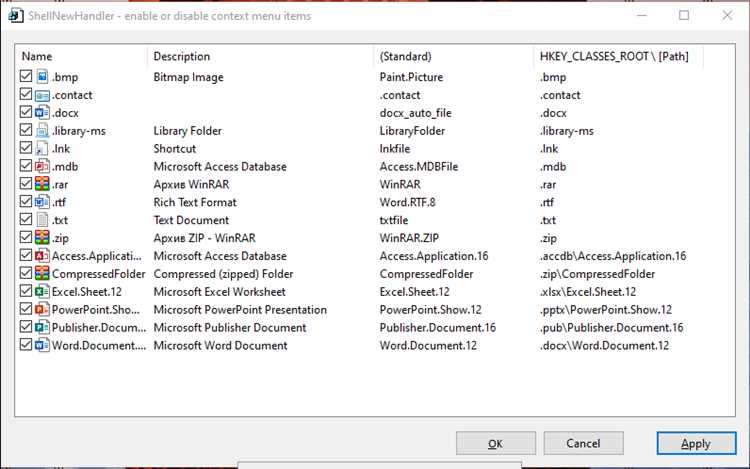Disable the .mdb checkbox
This screenshot has height=469, width=750.
(26, 166)
